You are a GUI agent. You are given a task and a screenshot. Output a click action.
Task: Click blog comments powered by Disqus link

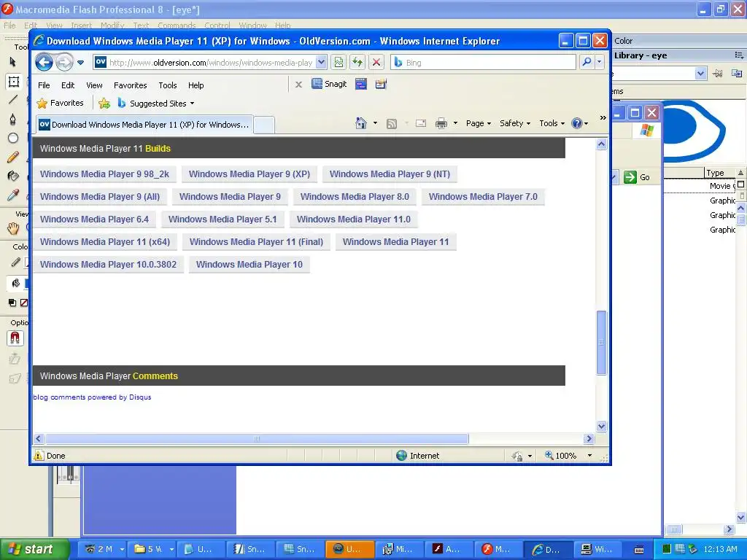[x=92, y=397]
